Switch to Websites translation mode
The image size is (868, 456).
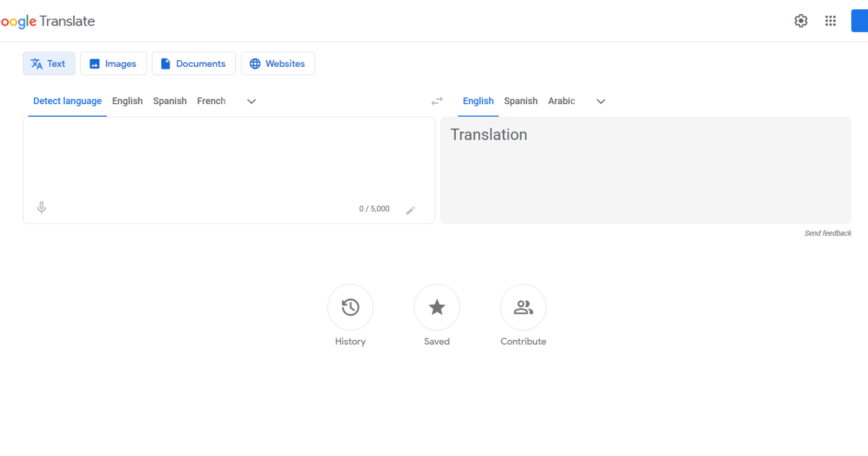coord(277,64)
